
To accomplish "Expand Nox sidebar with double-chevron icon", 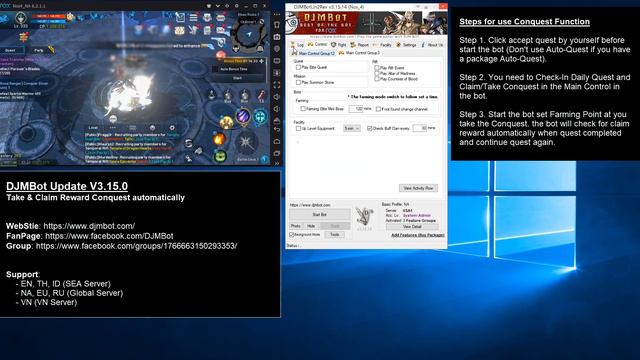I will point(277,163).
